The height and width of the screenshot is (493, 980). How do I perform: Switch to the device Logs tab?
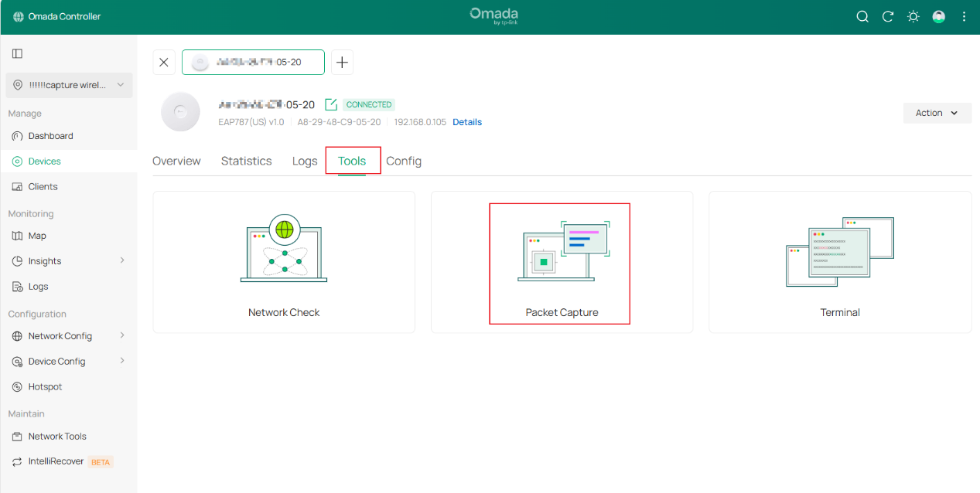pyautogui.click(x=305, y=161)
